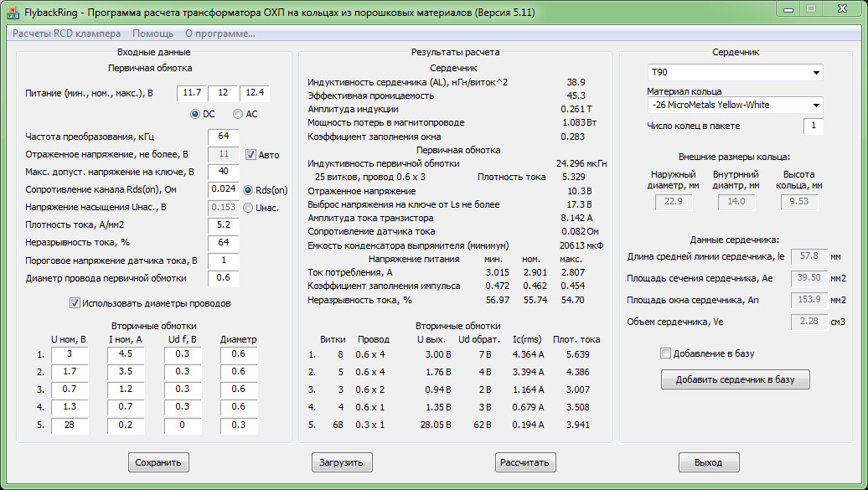The height and width of the screenshot is (490, 868).
Task: Click secondary winding 4 I ном field
Action: point(126,408)
